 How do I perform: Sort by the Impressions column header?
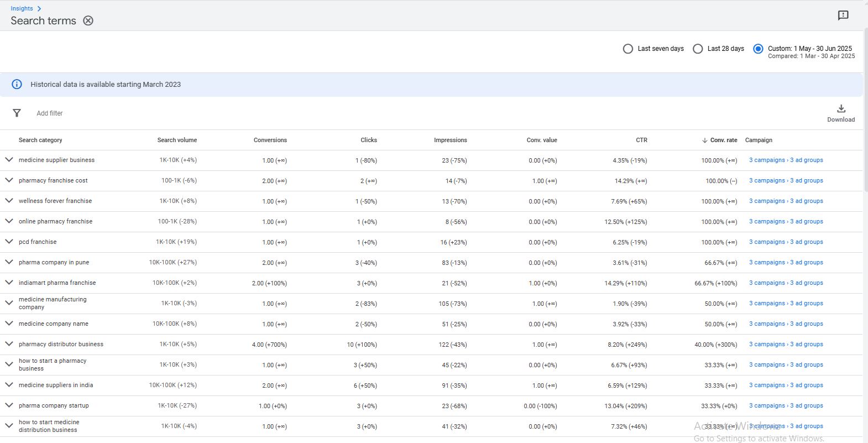click(450, 140)
